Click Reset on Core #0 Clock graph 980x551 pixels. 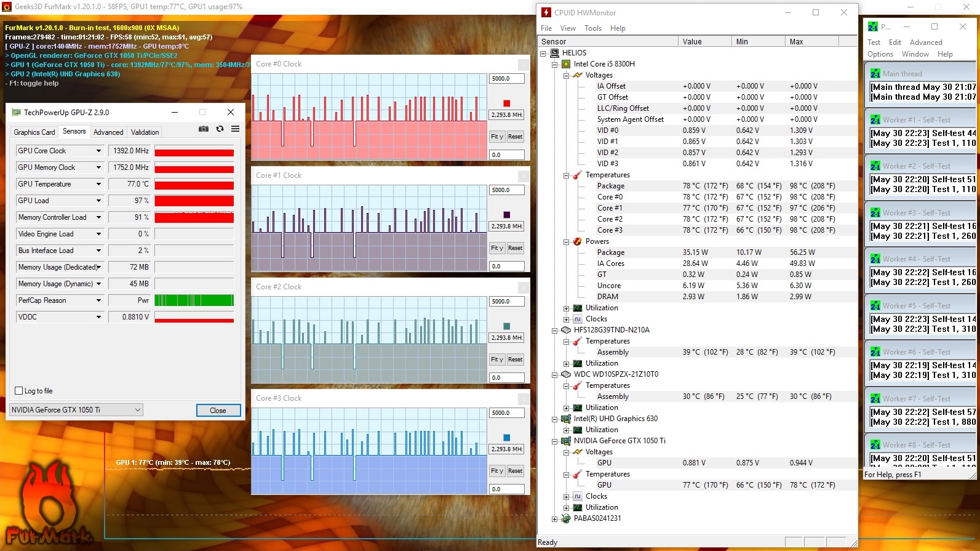coord(516,137)
